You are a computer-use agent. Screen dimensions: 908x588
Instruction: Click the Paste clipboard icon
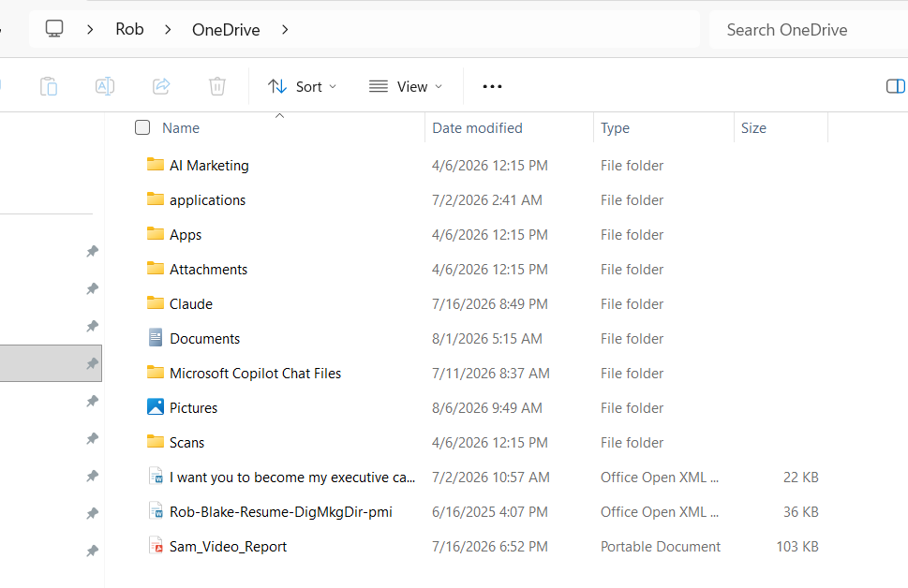(x=49, y=86)
